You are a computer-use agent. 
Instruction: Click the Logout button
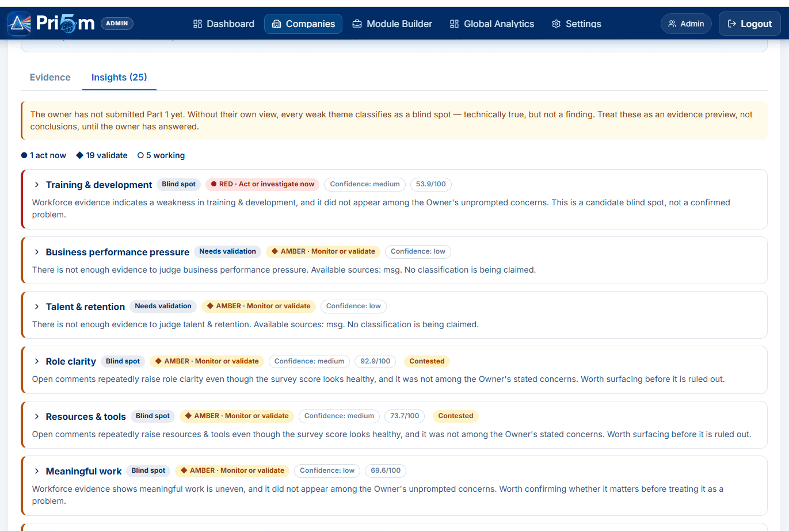tap(750, 24)
